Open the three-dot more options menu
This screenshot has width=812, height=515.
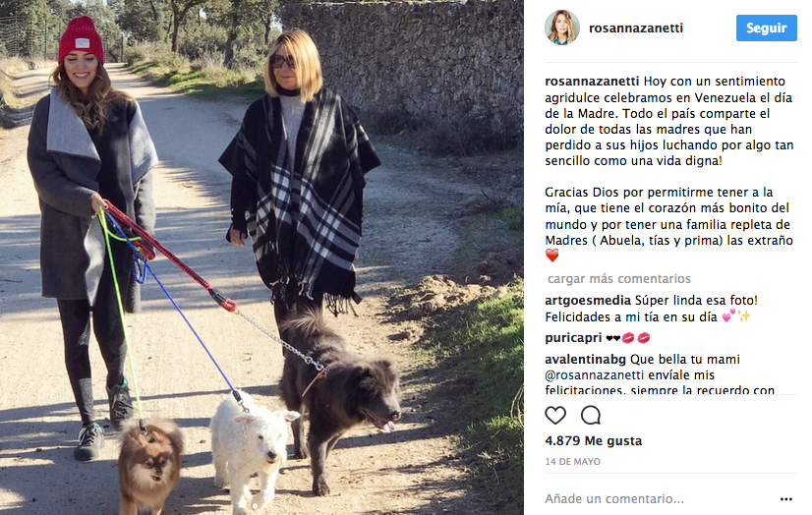pyautogui.click(x=786, y=499)
